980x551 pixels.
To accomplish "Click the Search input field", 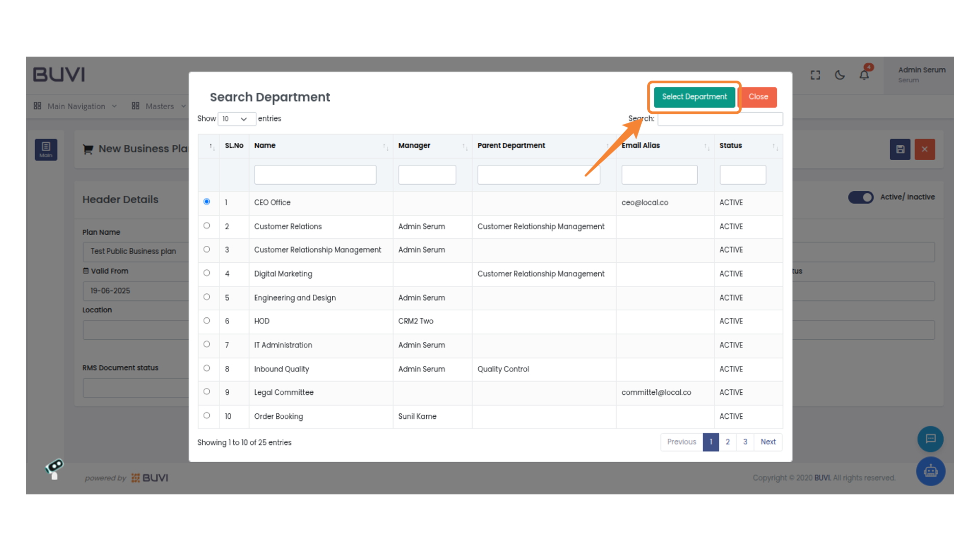I will [720, 119].
